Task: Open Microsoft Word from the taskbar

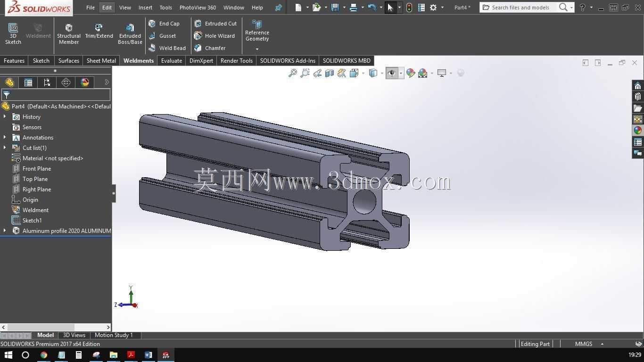Action: click(148, 355)
